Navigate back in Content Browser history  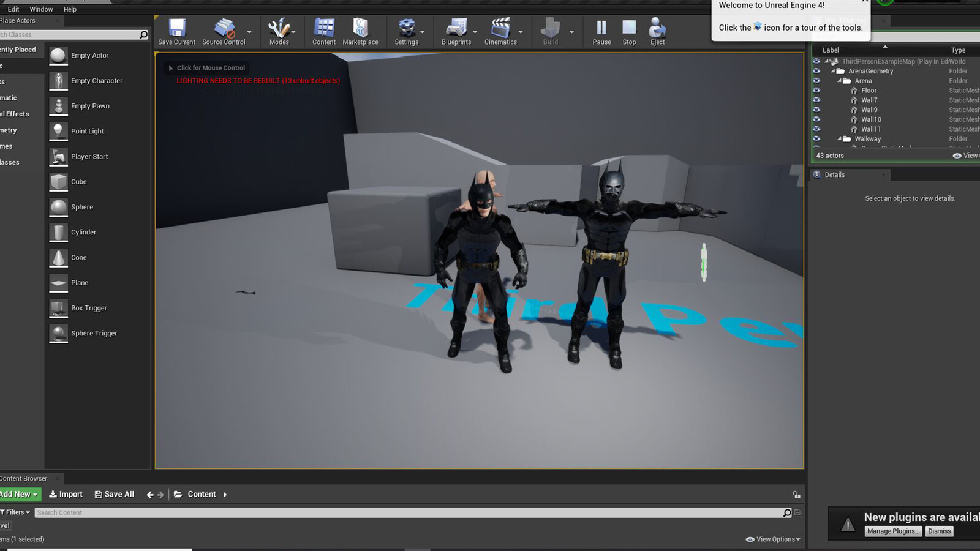pos(149,495)
